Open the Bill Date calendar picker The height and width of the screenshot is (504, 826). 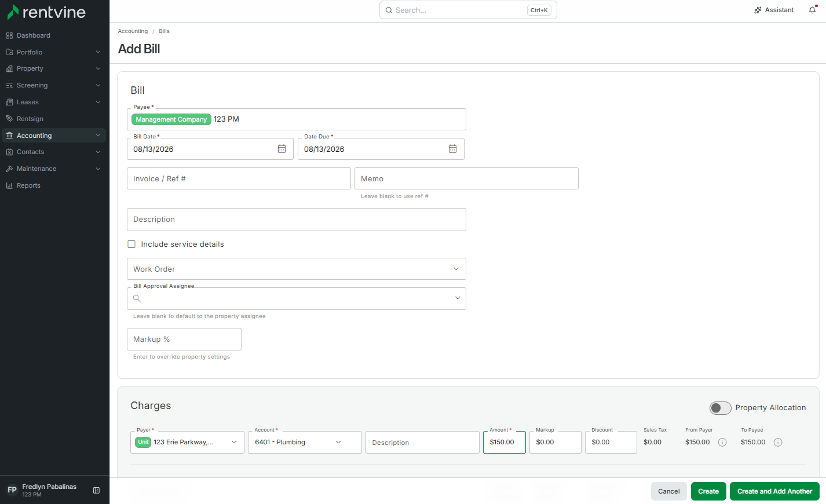[x=282, y=149]
